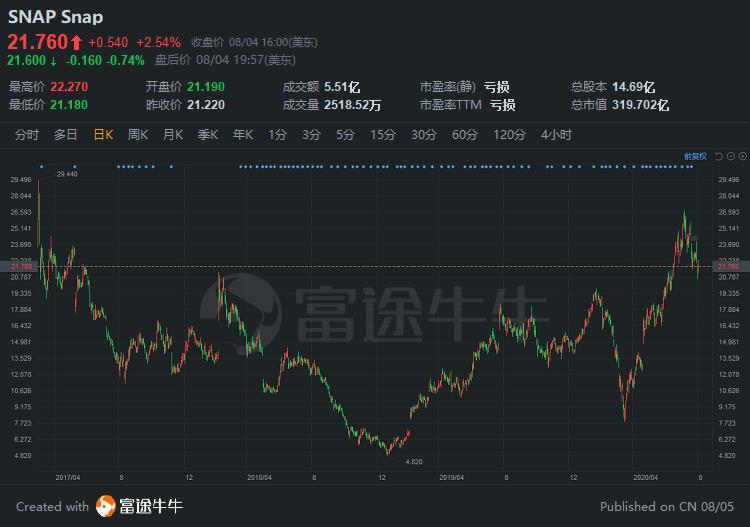Image resolution: width=750 pixels, height=527 pixels.
Task: Select the 日K daily candlestick tab
Action: 103,135
